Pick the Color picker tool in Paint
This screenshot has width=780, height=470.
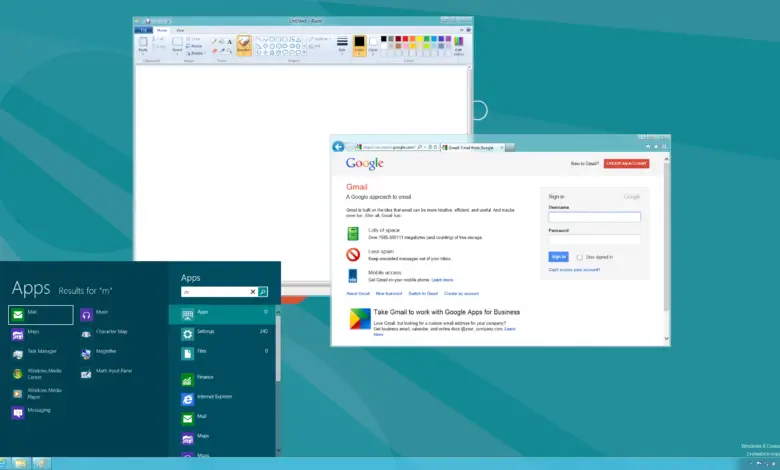coord(222,51)
